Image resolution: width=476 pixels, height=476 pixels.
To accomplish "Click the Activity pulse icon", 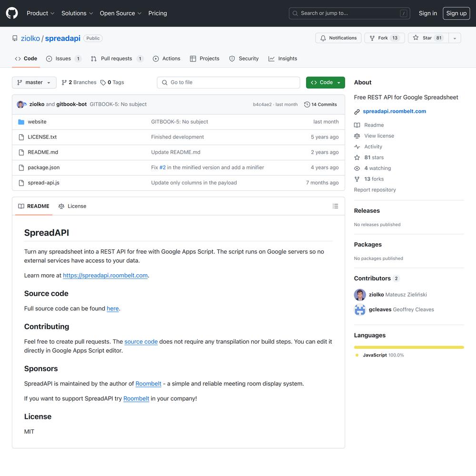I will point(357,147).
